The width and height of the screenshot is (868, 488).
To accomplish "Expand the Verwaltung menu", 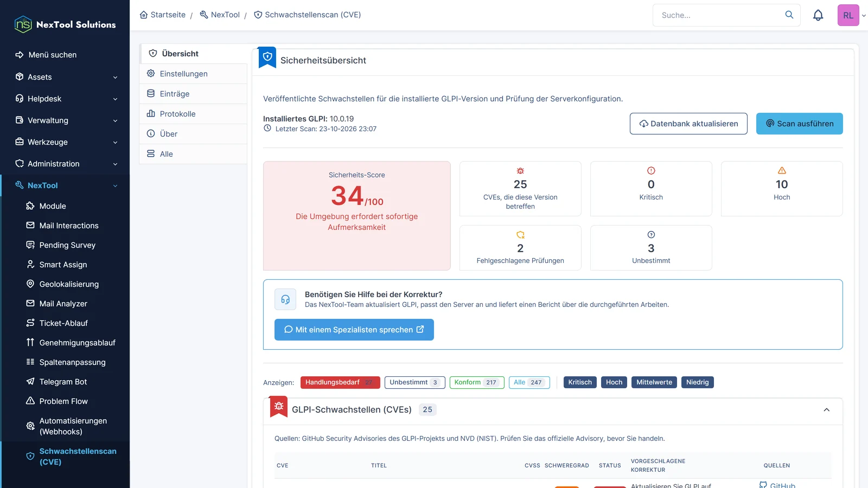I will point(65,120).
